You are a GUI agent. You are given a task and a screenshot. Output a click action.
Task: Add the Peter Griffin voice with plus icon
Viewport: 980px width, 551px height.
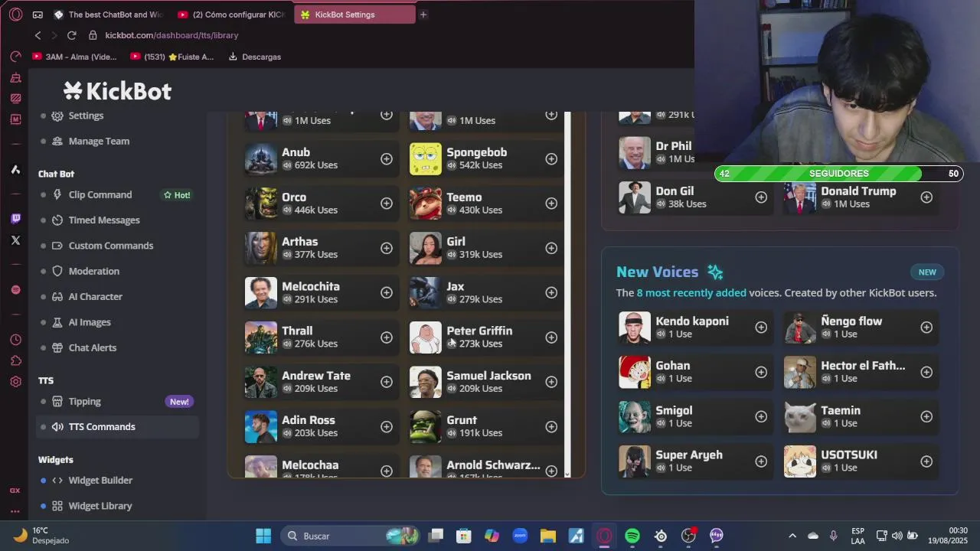pos(551,337)
